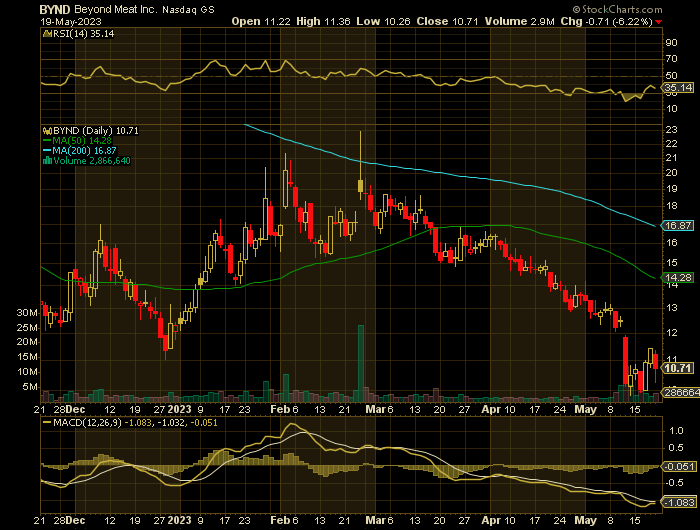Click the RSI legend line icon
This screenshot has width=700, height=530.
coord(47,33)
